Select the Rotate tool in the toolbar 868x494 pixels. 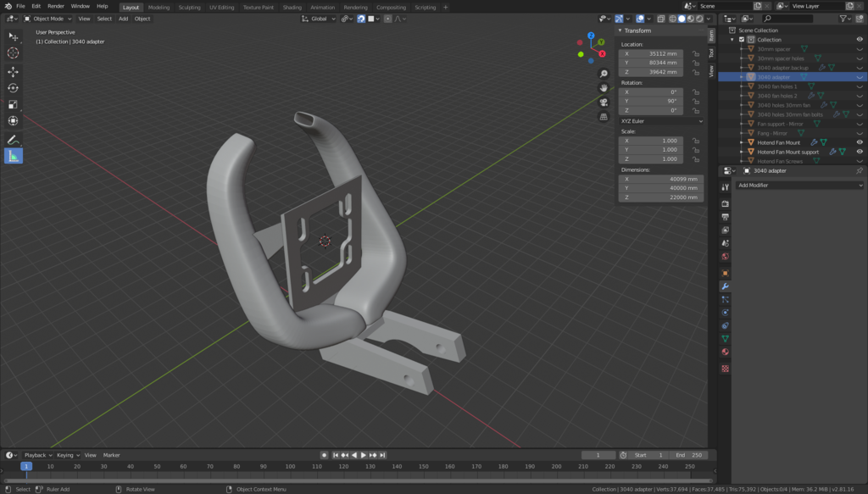[x=14, y=88]
